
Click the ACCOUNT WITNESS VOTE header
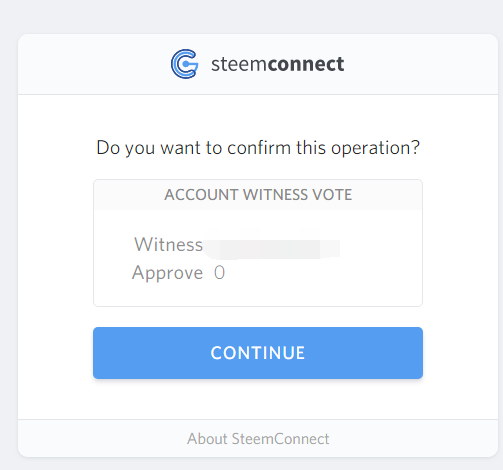(x=258, y=195)
